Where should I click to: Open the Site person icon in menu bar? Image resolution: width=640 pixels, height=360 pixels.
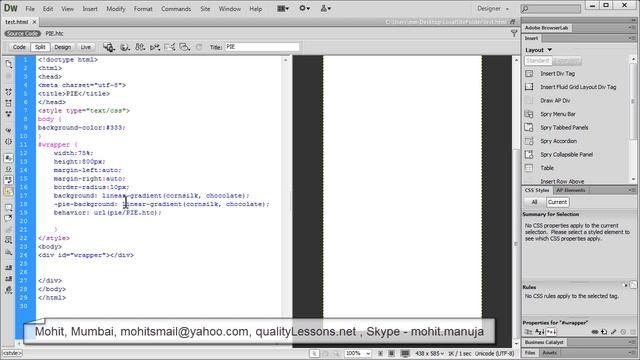coord(325,8)
